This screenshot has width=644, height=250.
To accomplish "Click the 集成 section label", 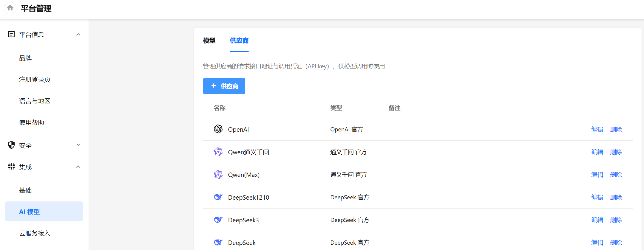I will point(25,167).
